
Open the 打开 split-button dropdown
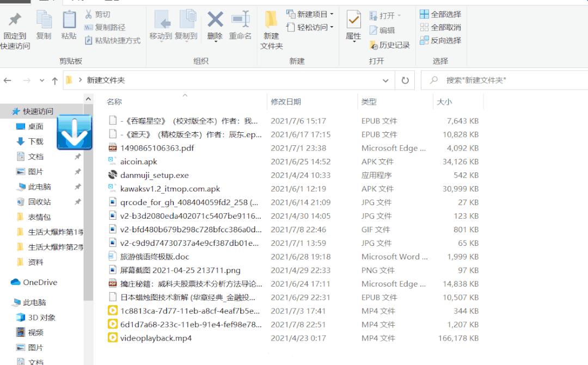click(400, 16)
